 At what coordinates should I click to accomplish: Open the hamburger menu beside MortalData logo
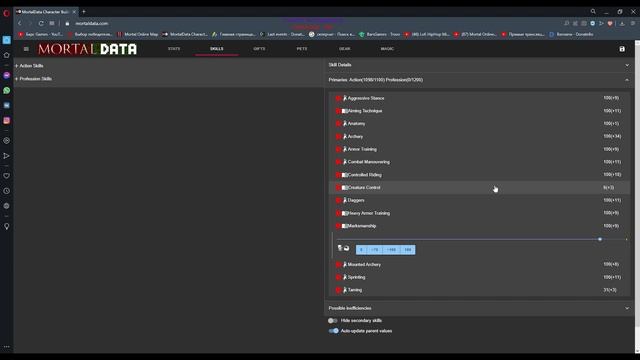[x=27, y=49]
